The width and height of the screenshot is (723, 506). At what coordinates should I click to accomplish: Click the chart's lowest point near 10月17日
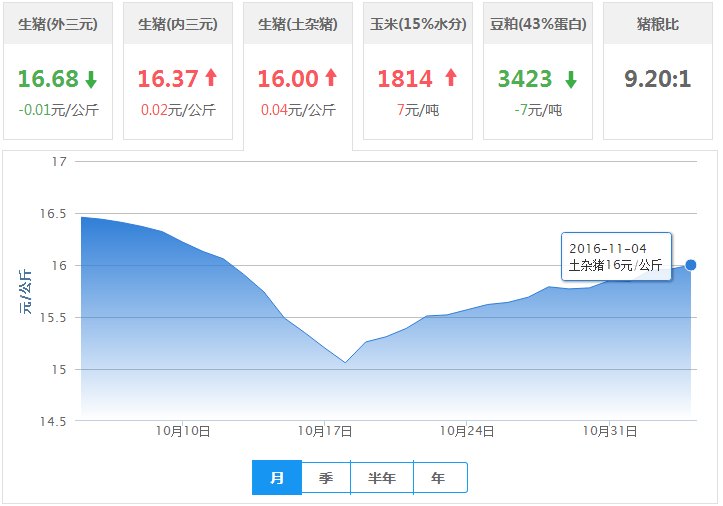tap(346, 362)
